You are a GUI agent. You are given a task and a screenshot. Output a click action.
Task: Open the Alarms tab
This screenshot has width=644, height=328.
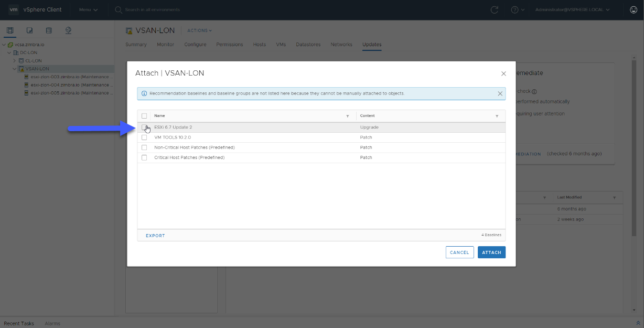click(52, 323)
